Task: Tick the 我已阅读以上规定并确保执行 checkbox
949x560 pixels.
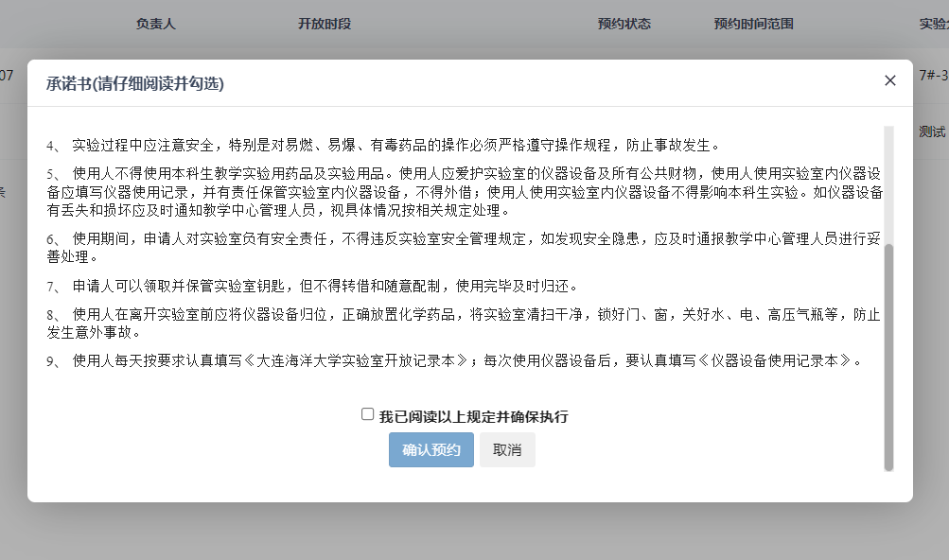Action: 367,414
